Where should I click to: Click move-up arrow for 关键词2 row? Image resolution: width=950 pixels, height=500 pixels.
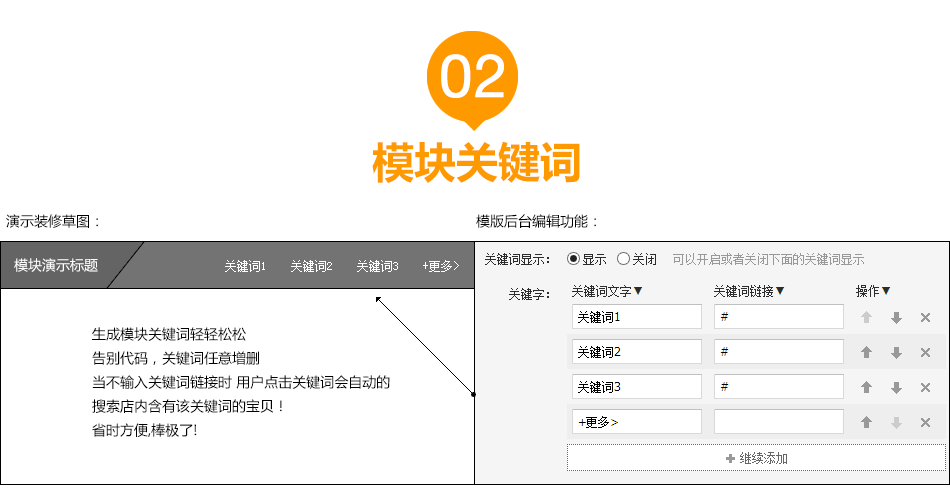click(x=867, y=352)
